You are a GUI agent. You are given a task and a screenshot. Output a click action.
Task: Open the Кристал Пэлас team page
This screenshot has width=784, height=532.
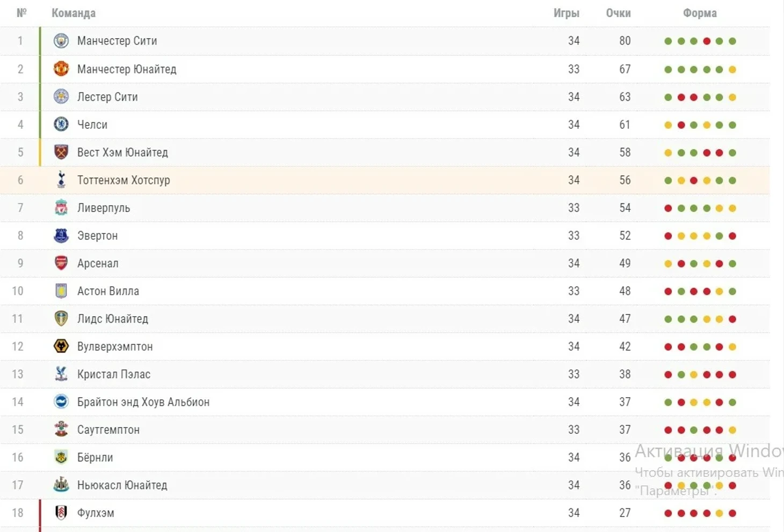tap(113, 374)
